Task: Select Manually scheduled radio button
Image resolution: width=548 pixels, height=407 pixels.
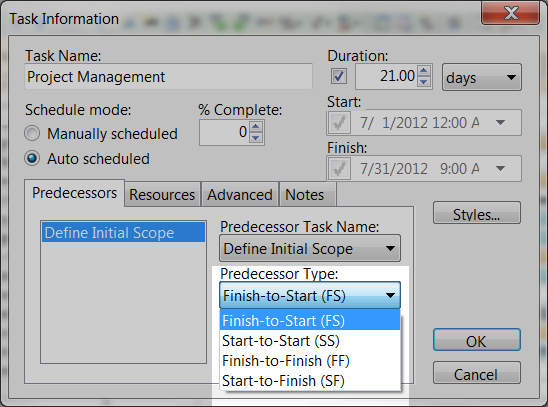Action: coord(32,133)
